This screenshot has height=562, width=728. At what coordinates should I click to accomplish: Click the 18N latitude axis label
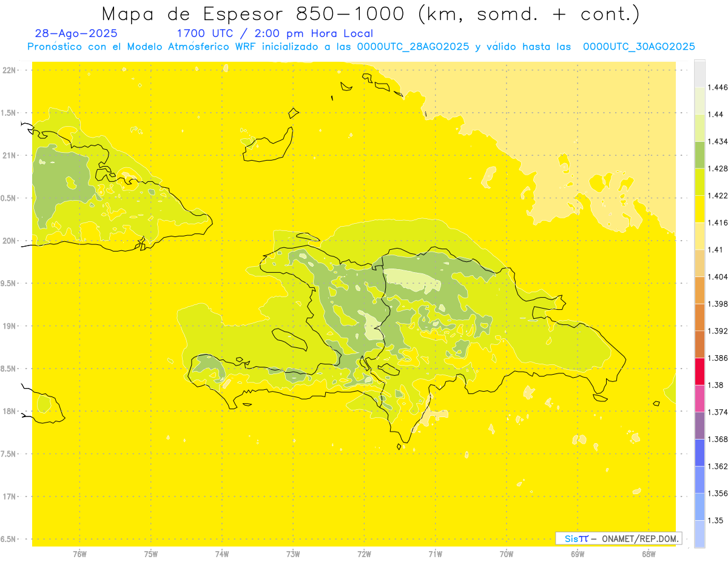coord(10,411)
